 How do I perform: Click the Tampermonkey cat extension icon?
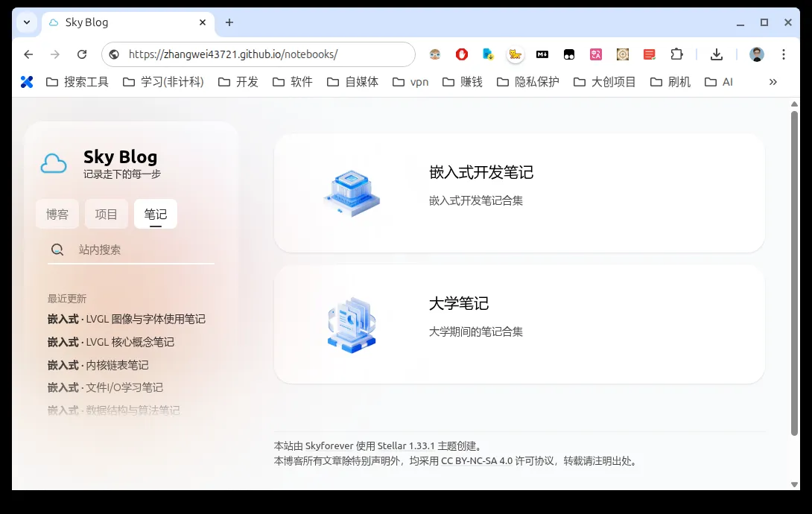tap(515, 54)
